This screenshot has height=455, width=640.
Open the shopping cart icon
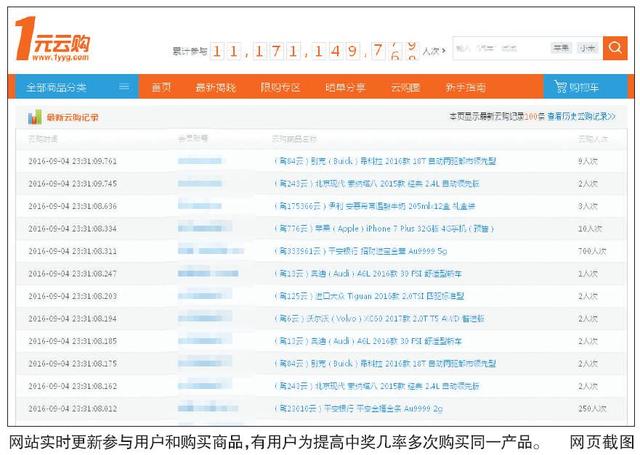point(560,87)
